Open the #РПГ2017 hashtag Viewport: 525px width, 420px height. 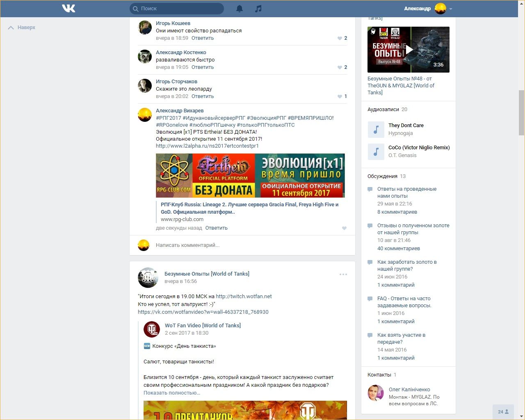169,118
